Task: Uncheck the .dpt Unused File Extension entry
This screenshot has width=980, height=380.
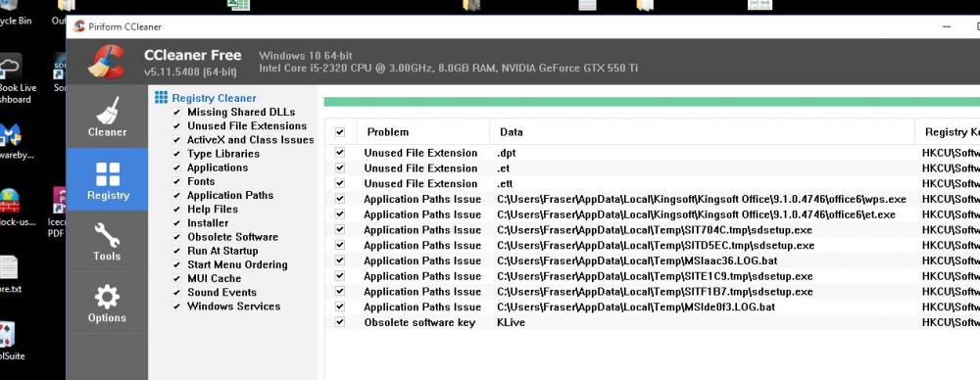Action: pos(340,153)
